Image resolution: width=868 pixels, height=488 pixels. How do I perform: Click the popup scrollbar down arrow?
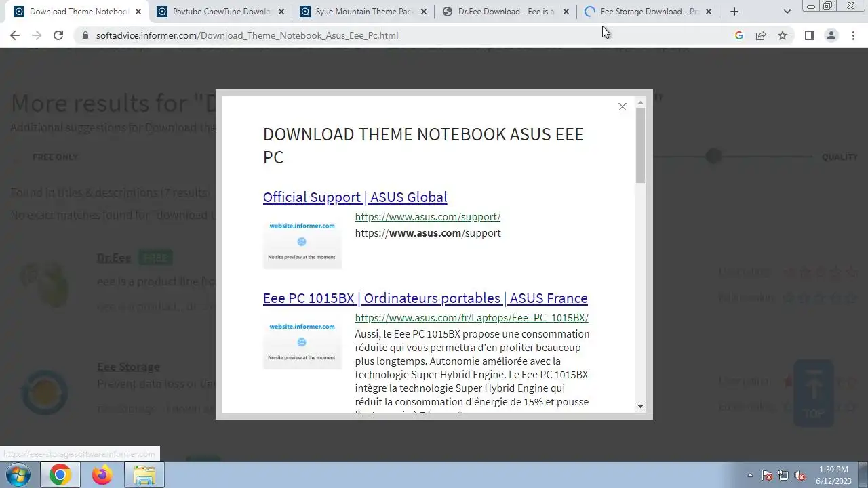[640, 407]
